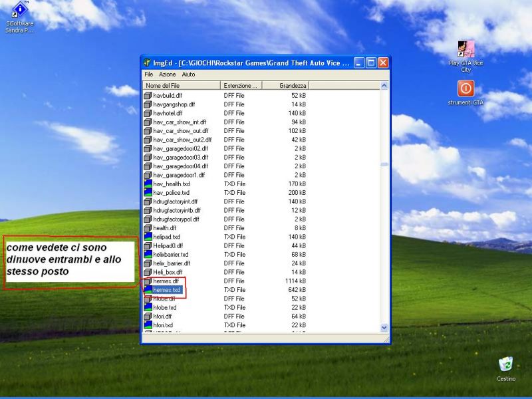532x399 pixels.
Task: Click the Helipad0.dff file icon
Action: (x=148, y=245)
